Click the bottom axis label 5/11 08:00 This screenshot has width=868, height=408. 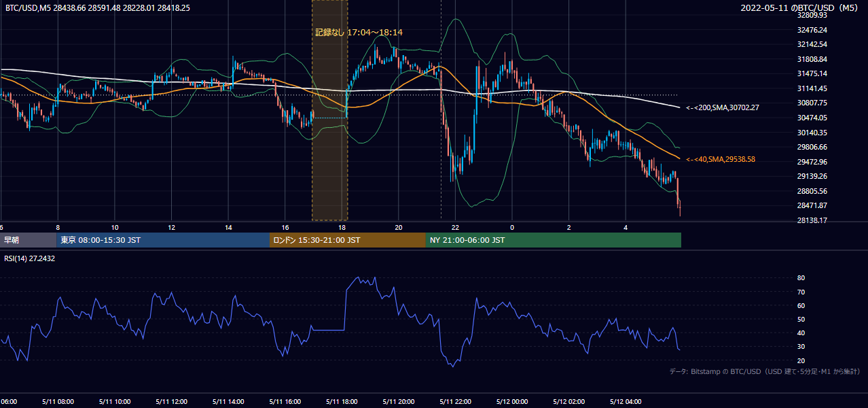[x=58, y=401]
